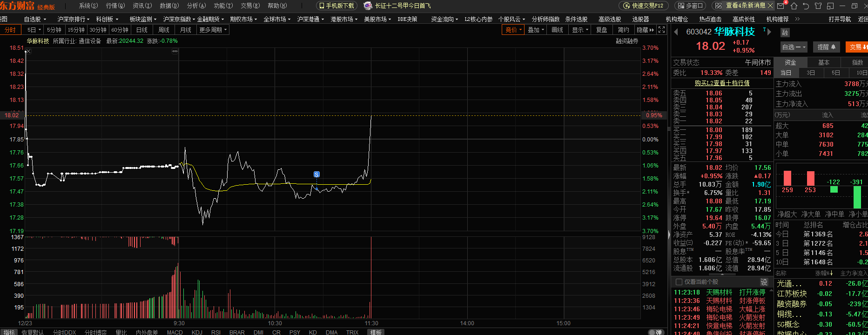Open the 行情(Q) menu

point(115,6)
